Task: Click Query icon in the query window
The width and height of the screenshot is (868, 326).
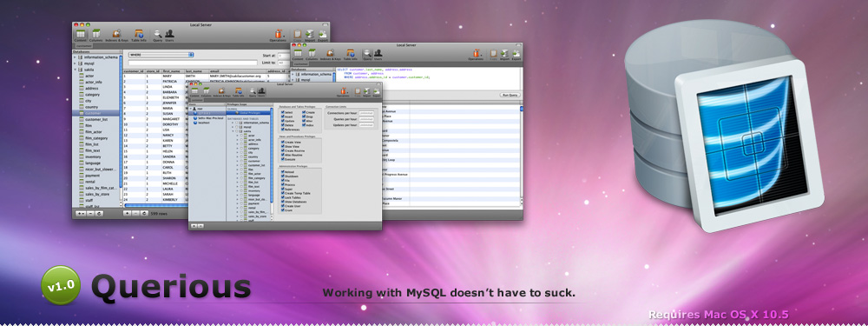Action: (x=367, y=54)
